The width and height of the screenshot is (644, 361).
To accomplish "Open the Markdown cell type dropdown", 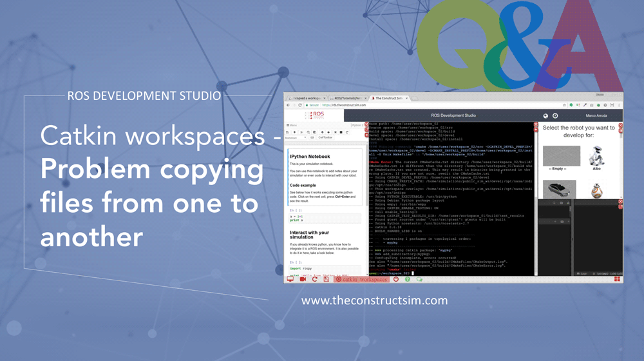I will tap(296, 138).
